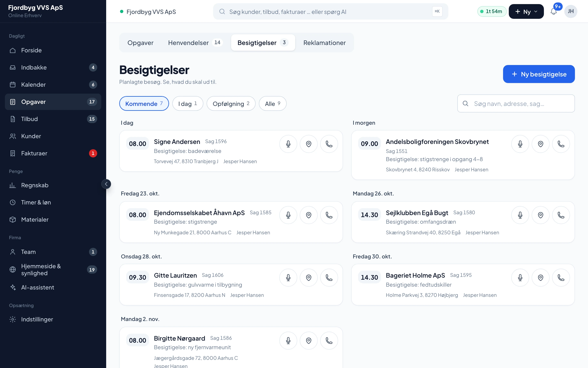Open map pin for Bageriet Holme ApS
Image resolution: width=588 pixels, height=368 pixels.
coord(541,277)
